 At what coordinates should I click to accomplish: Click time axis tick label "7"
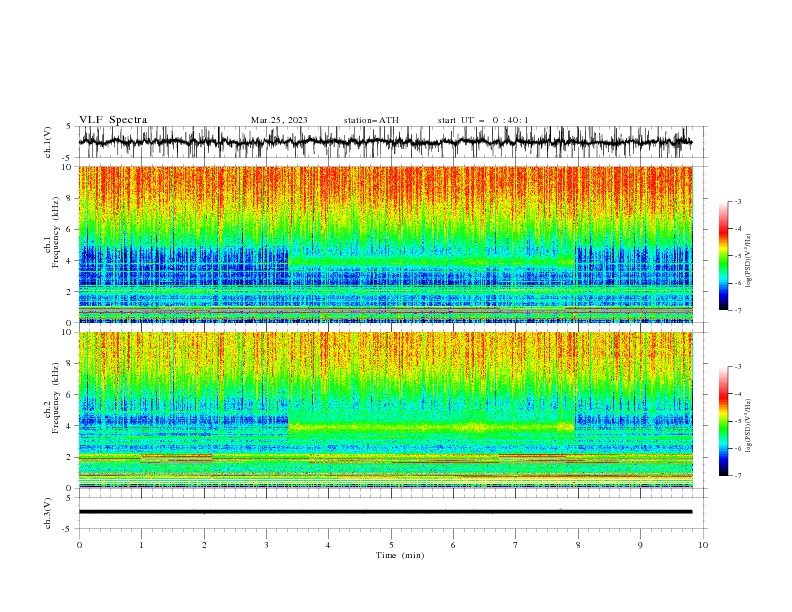click(516, 545)
